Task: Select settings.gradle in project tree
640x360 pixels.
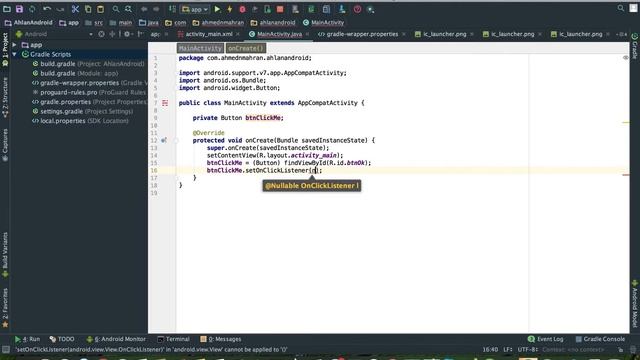Action: tap(83, 111)
